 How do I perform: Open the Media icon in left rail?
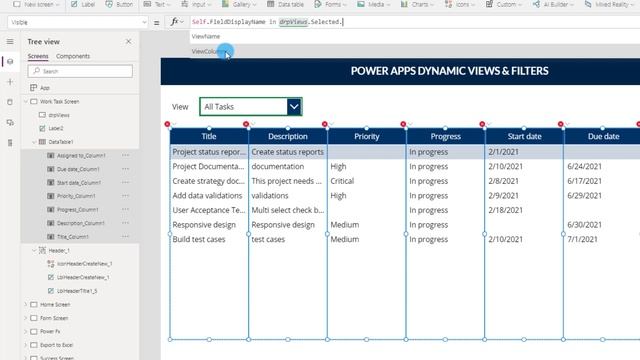point(10,122)
